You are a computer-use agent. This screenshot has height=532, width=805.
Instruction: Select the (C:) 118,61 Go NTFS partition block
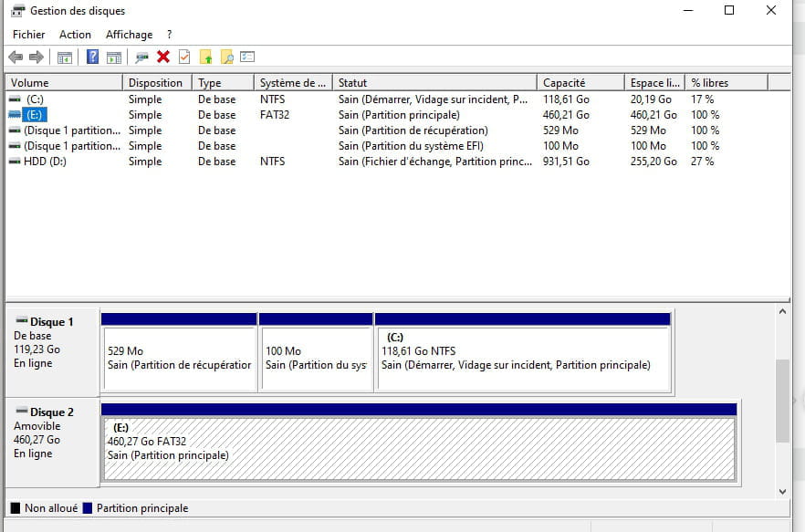523,353
